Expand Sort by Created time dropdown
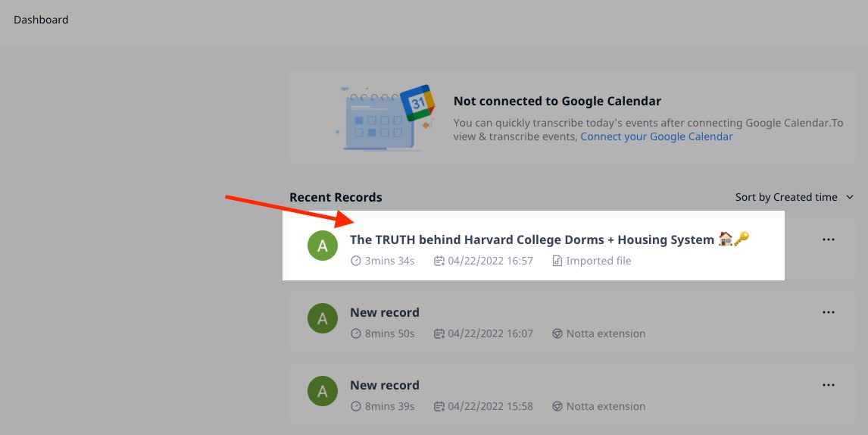This screenshot has height=435, width=868. pyautogui.click(x=794, y=197)
